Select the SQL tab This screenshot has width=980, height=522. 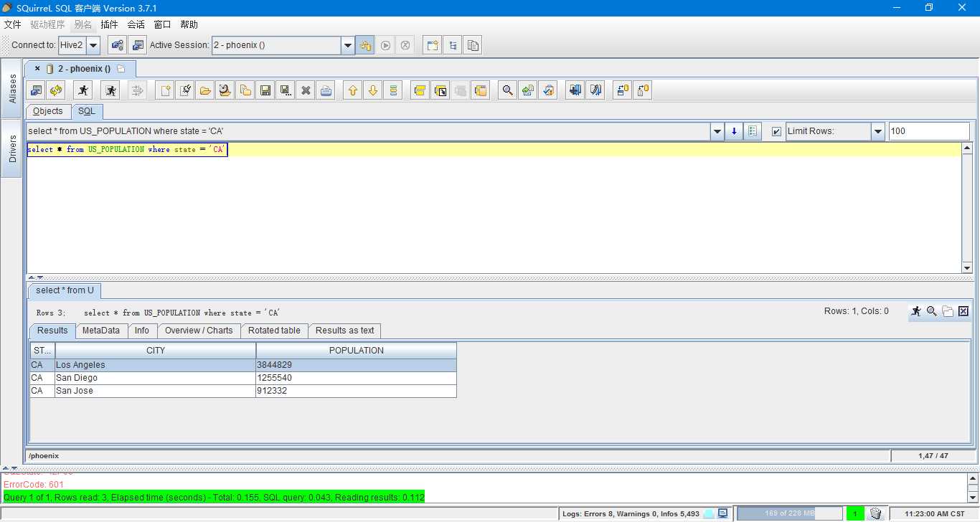[87, 111]
